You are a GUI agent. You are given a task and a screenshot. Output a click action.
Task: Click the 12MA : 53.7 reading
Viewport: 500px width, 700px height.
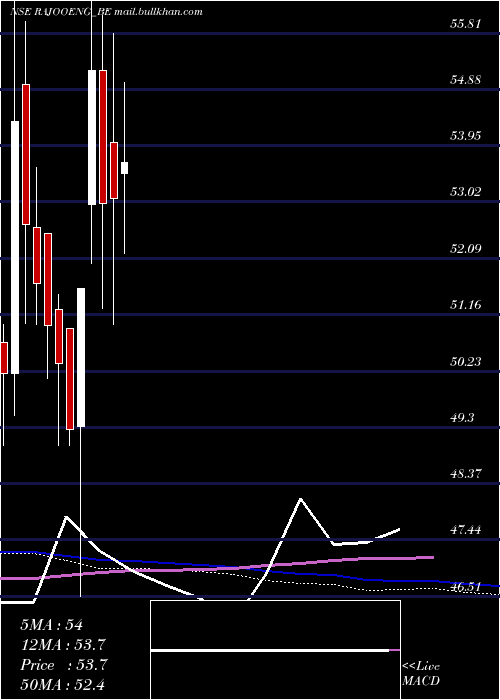pyautogui.click(x=63, y=645)
